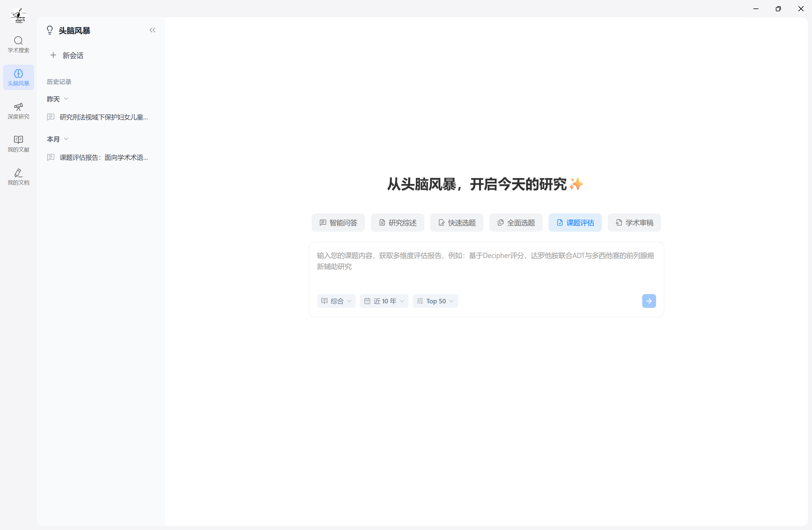Open 我的文档 pen icon
The image size is (812, 530).
pyautogui.click(x=18, y=177)
